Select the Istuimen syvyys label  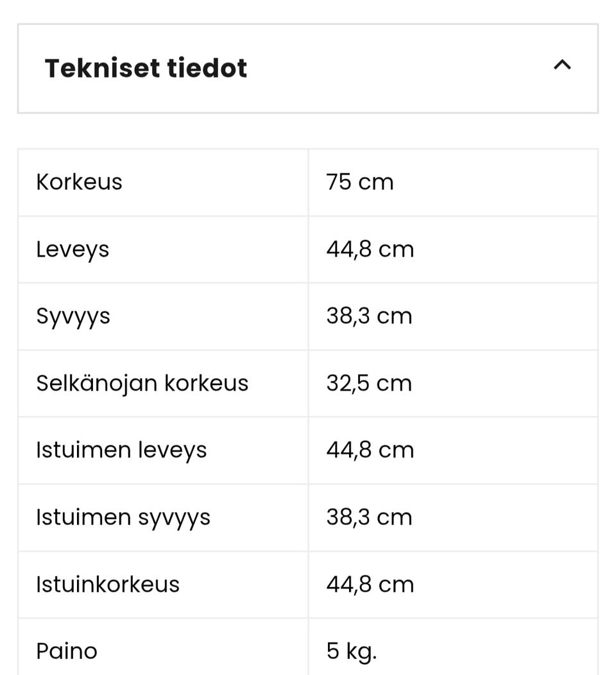(x=123, y=517)
